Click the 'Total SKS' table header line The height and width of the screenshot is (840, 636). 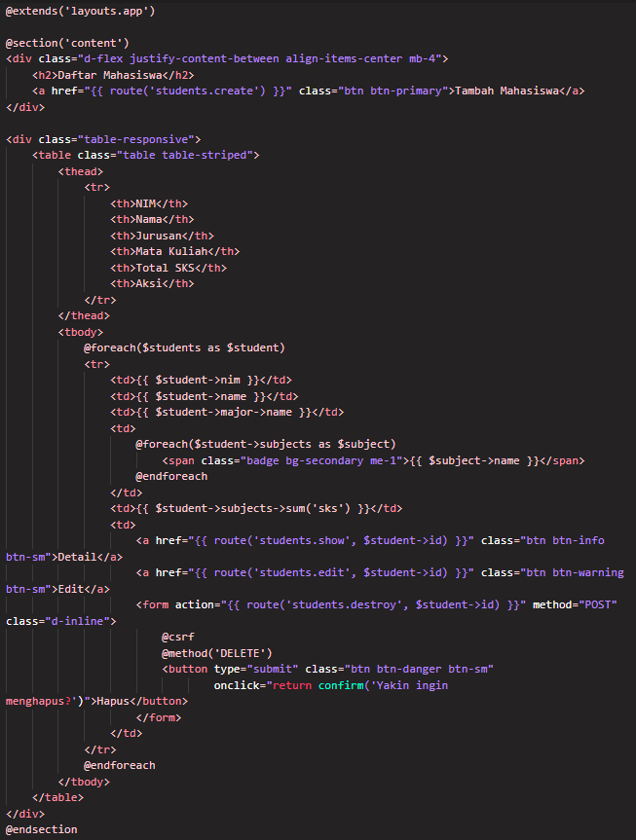(168, 268)
